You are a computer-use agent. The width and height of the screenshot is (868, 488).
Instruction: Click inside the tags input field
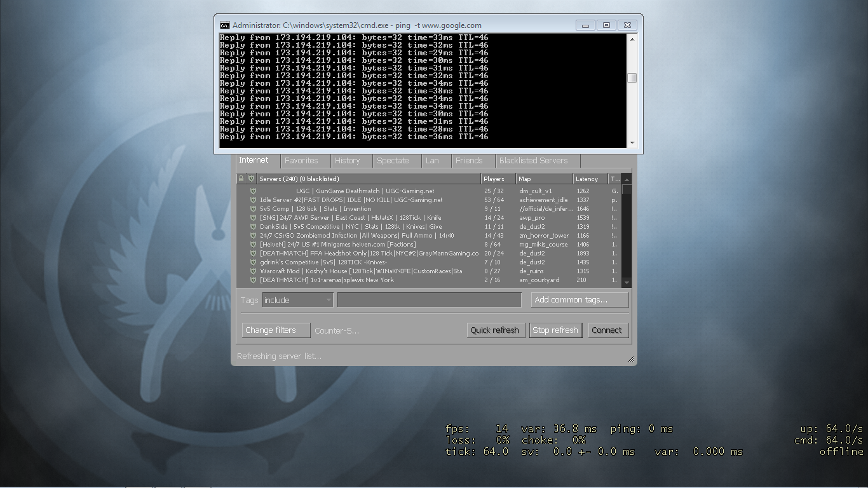(429, 299)
